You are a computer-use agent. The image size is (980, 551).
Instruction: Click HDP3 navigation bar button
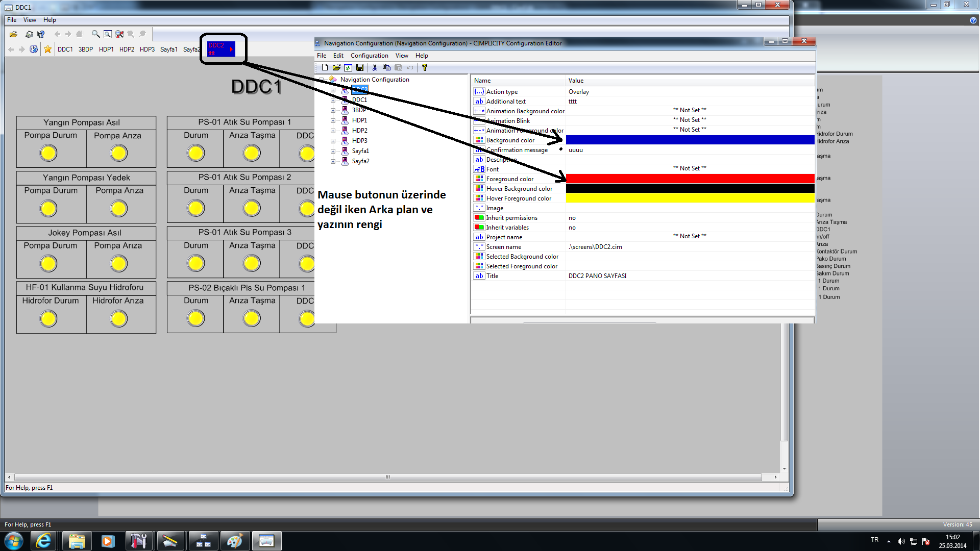(x=147, y=49)
